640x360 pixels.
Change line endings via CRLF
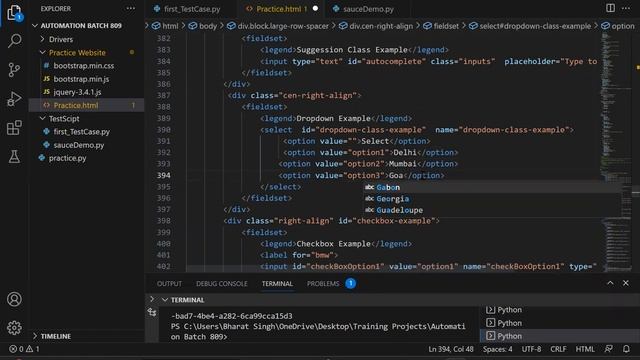coord(558,349)
